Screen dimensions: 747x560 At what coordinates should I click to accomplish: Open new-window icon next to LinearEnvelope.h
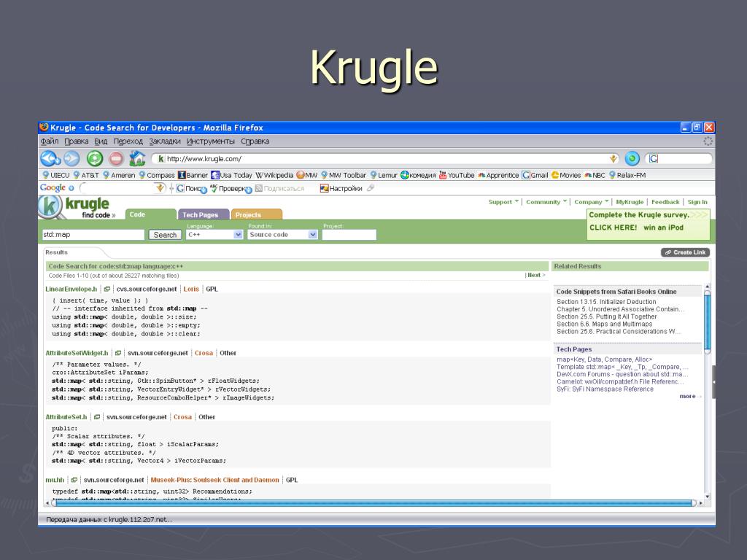coord(107,289)
